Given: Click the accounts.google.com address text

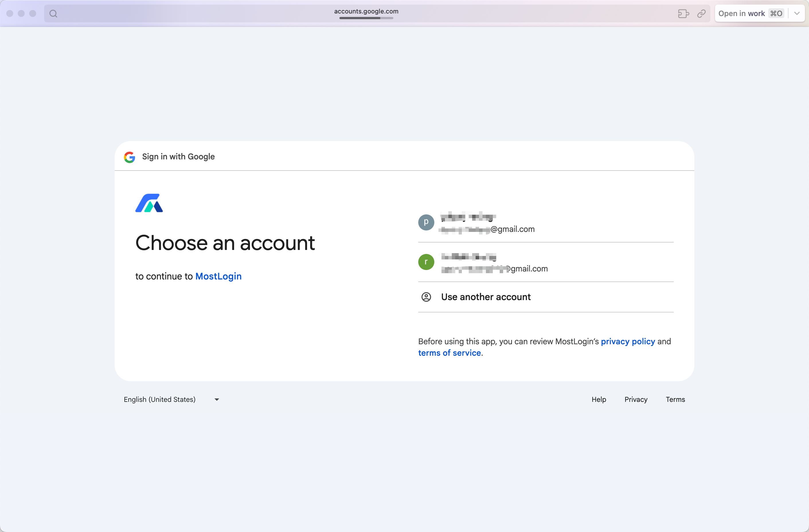Looking at the screenshot, I should pos(366,11).
